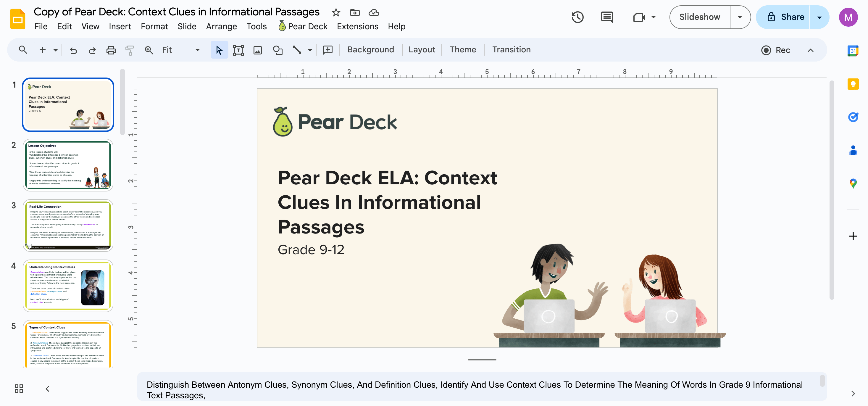Open the comments panel icon
The image size is (868, 406).
click(x=607, y=17)
